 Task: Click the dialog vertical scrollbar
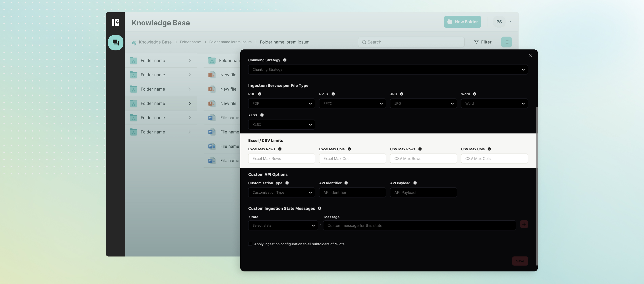(x=537, y=186)
